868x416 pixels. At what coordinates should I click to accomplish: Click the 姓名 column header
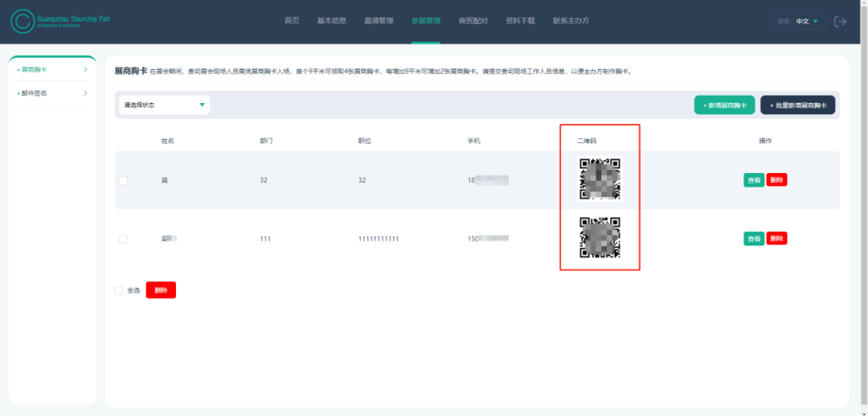[168, 142]
